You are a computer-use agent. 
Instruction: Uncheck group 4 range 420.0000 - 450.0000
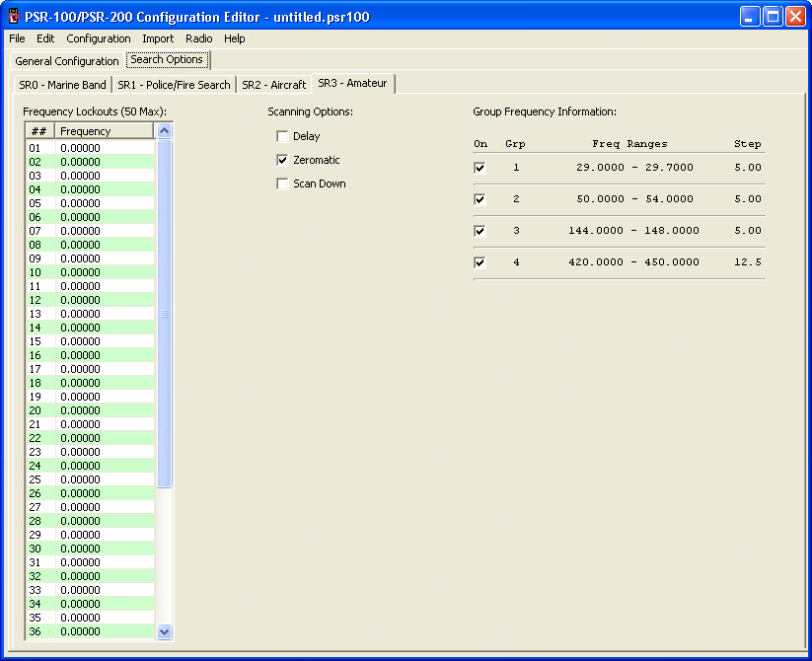[480, 262]
